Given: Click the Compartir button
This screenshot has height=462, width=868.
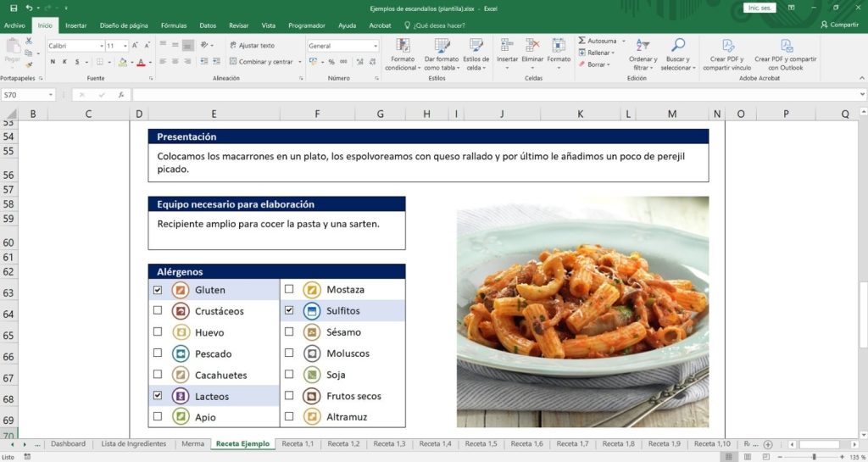Looking at the screenshot, I should (x=840, y=25).
